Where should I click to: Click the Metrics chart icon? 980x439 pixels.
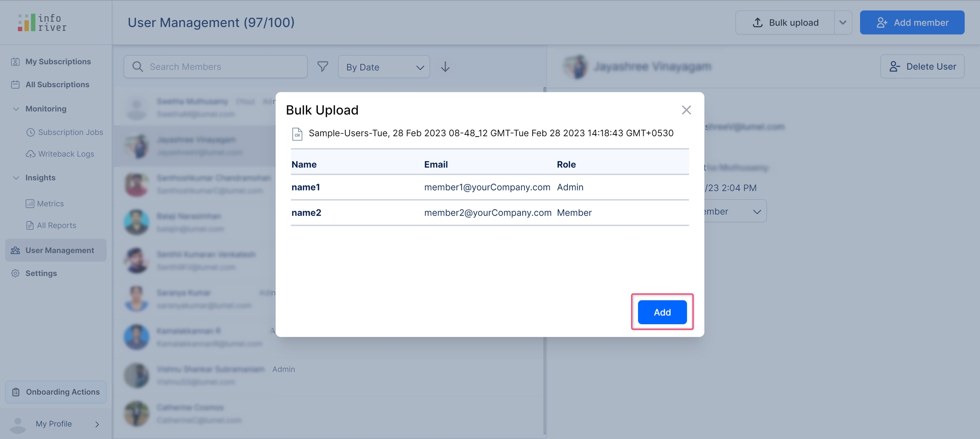[30, 204]
